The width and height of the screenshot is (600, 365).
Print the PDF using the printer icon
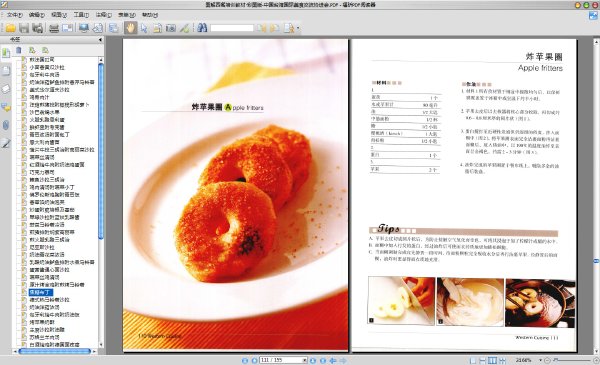[54, 28]
